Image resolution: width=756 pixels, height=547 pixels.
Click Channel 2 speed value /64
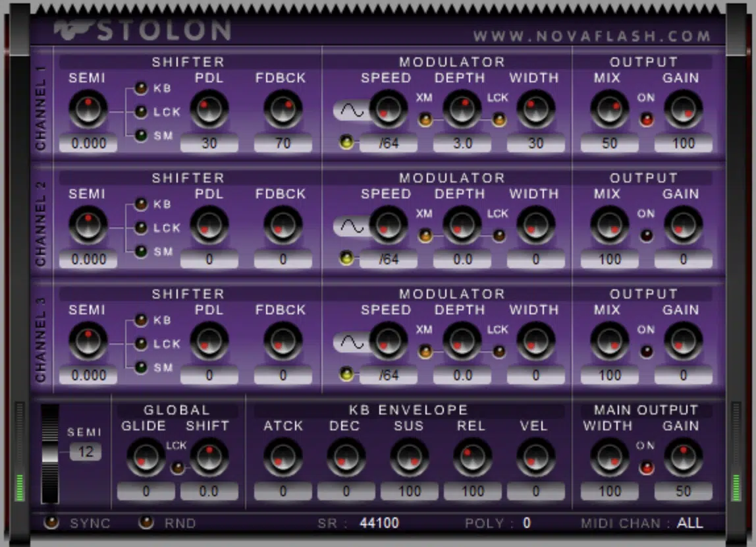pyautogui.click(x=389, y=259)
